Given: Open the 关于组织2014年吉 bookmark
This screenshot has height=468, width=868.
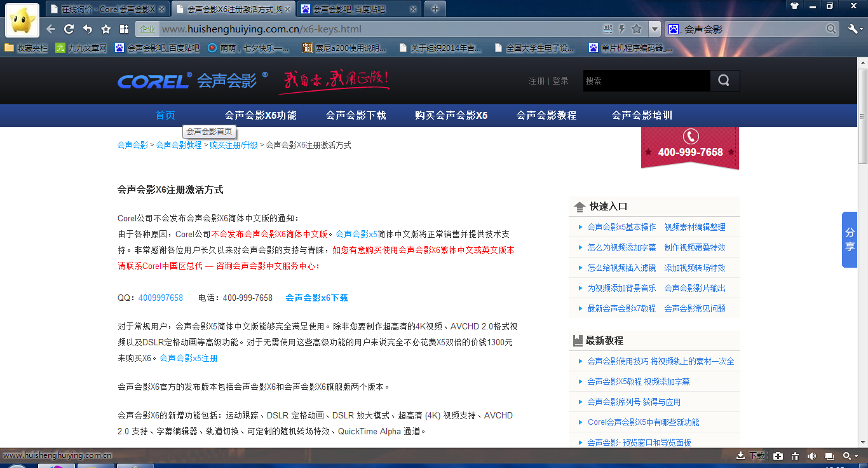Looking at the screenshot, I should [440, 48].
